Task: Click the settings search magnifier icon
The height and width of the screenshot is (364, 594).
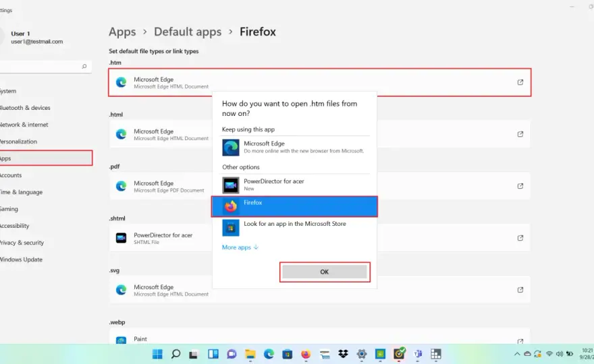Action: [84, 67]
